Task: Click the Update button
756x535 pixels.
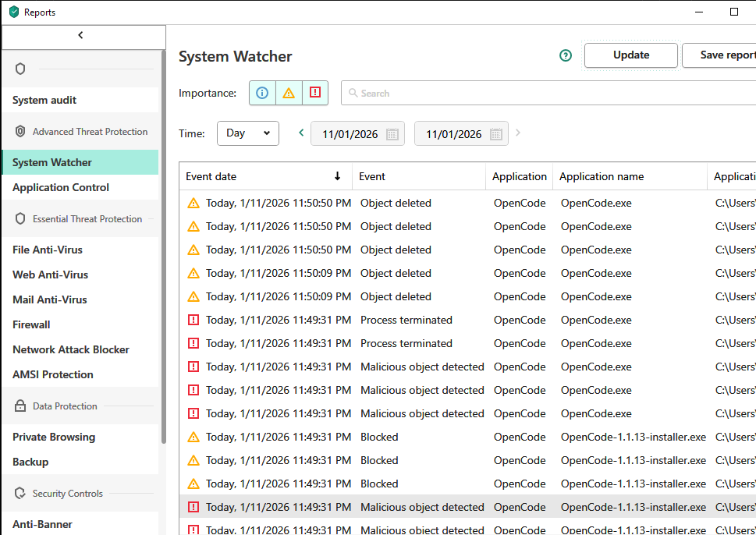Action: point(631,55)
